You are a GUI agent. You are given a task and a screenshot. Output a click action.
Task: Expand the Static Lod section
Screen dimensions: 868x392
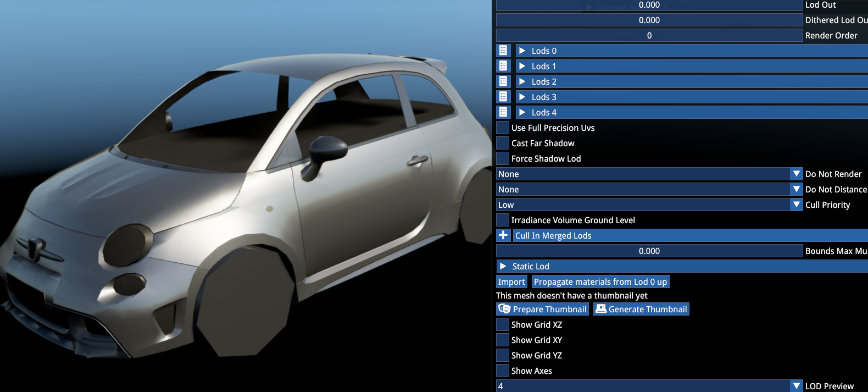tap(503, 266)
